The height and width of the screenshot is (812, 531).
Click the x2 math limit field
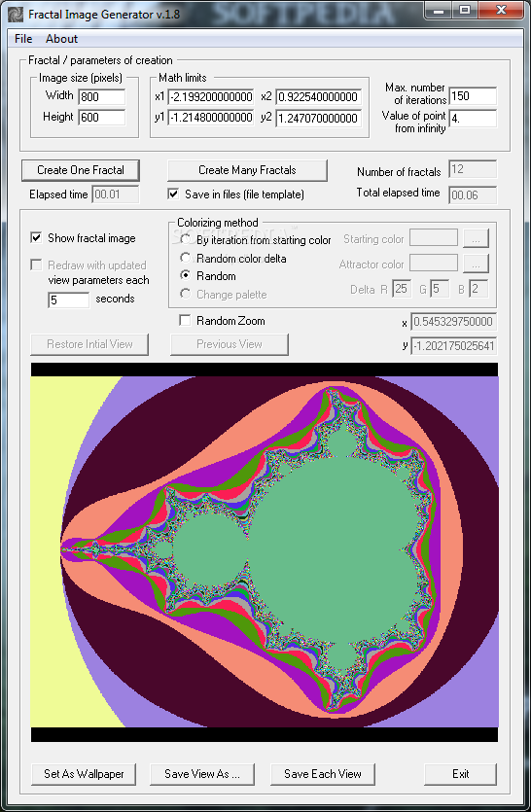[x=318, y=97]
